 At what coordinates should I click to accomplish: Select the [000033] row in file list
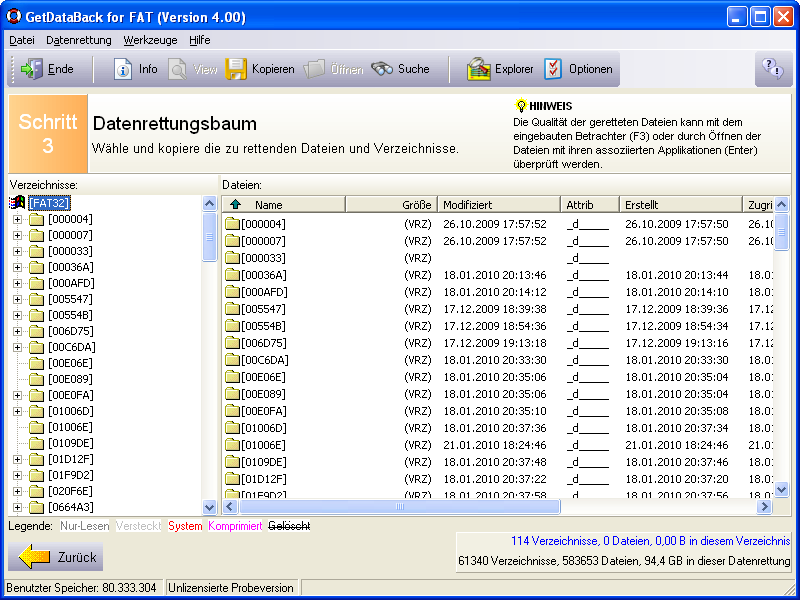click(x=498, y=258)
